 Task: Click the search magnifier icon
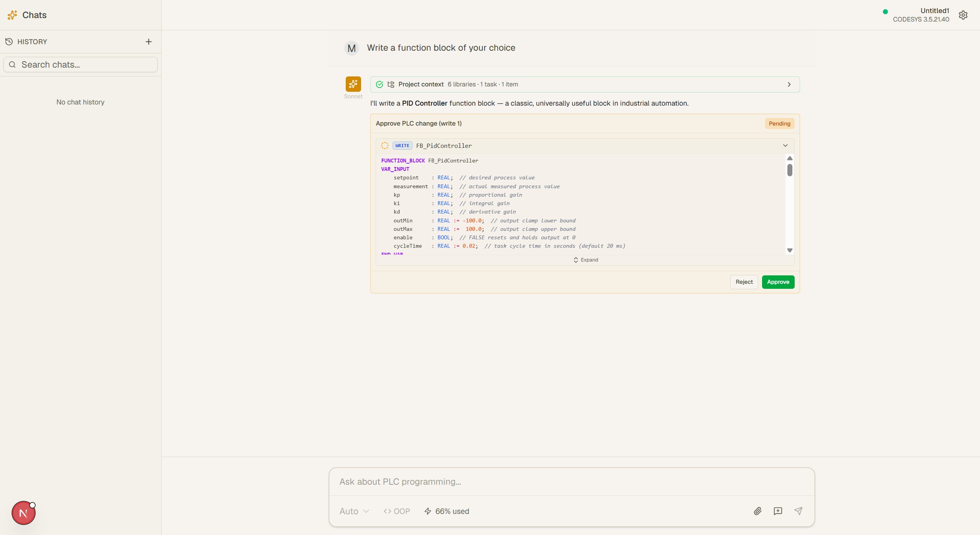12,65
